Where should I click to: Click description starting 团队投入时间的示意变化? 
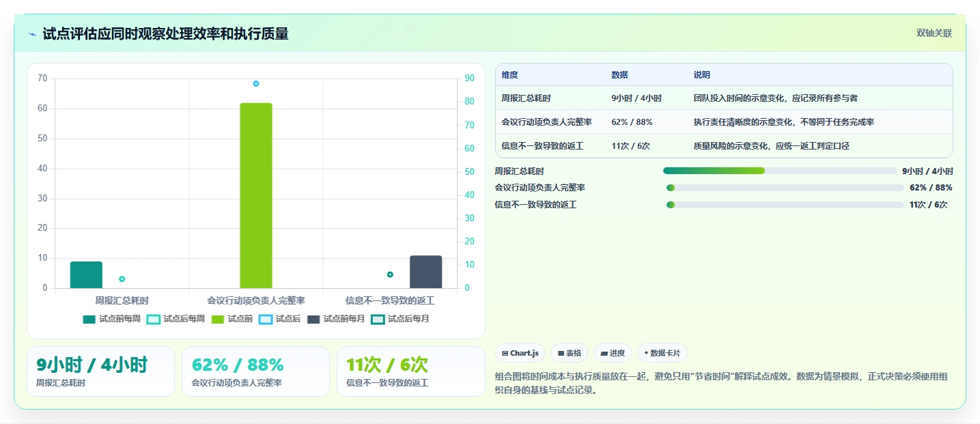click(x=775, y=98)
